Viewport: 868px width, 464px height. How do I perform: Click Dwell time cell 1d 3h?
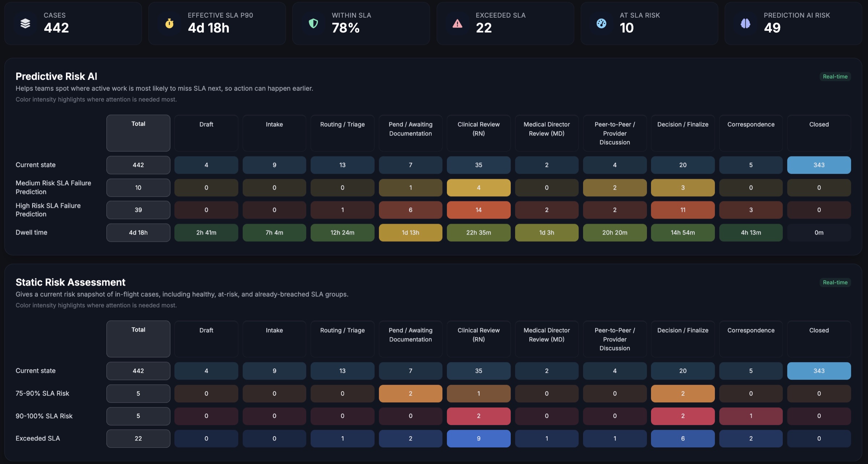point(546,232)
